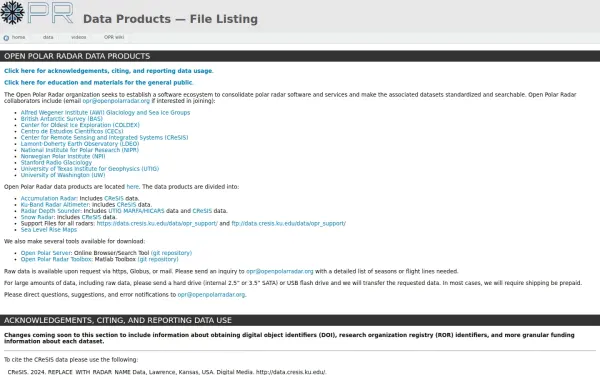
Task: Open the home menu item
Action: click(18, 37)
